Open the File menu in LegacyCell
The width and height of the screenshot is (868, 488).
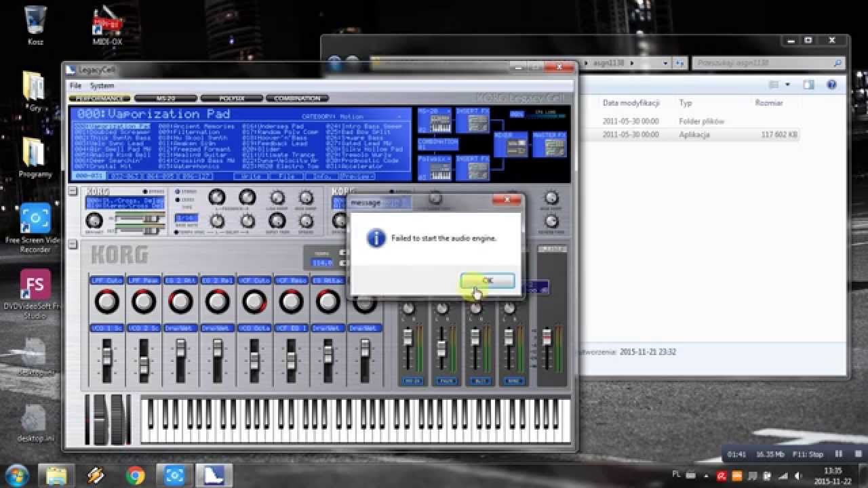click(x=75, y=86)
